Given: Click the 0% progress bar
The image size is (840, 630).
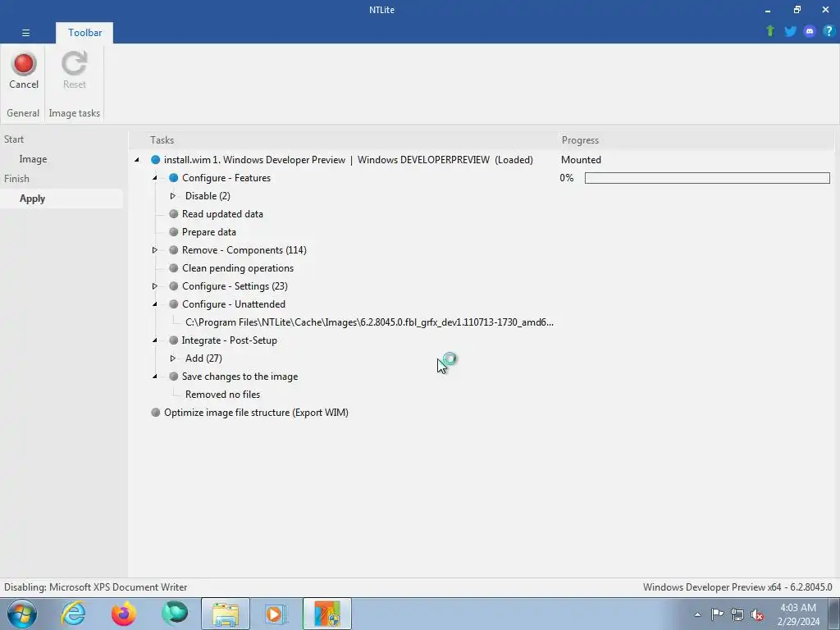Looking at the screenshot, I should [707, 178].
